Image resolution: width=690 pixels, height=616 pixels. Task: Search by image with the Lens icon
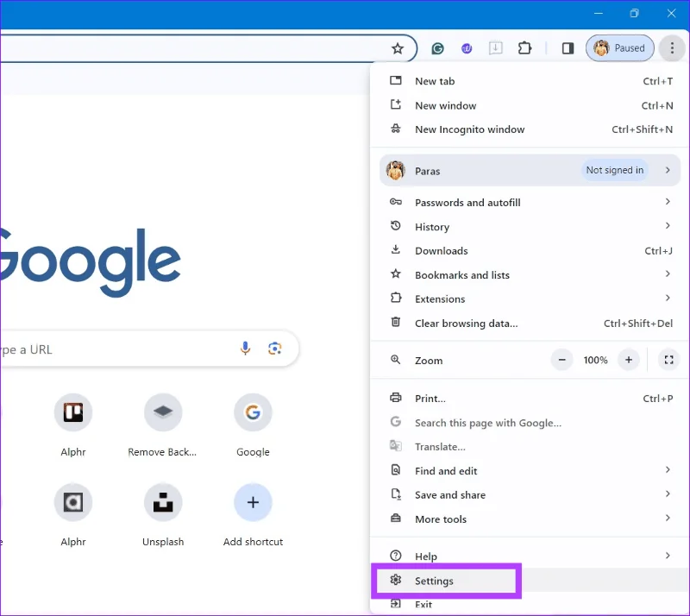274,349
